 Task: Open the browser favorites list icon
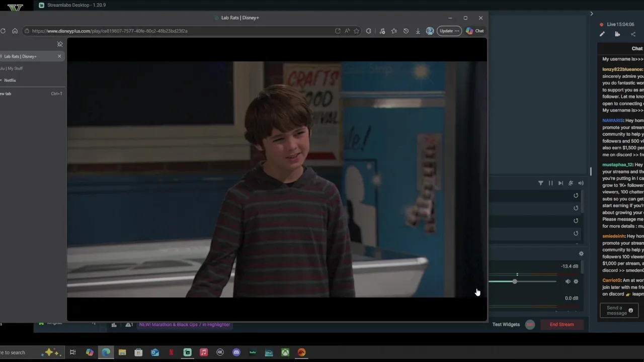click(394, 31)
